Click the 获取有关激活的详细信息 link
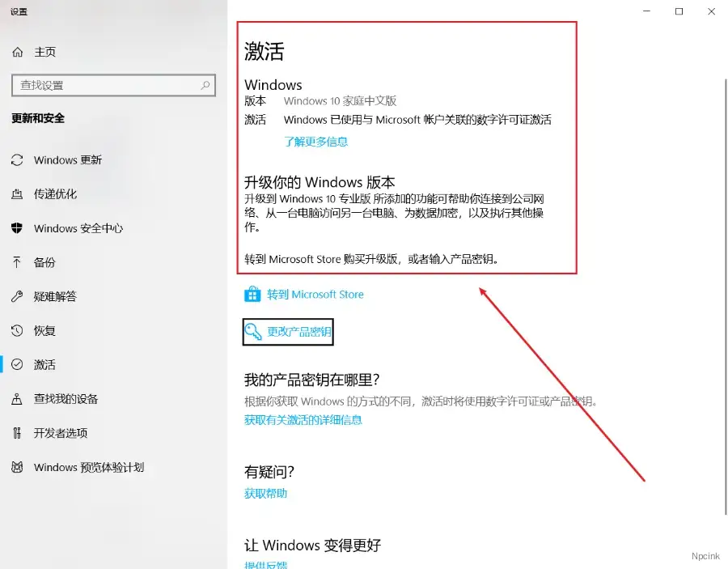728x569 pixels. (303, 420)
